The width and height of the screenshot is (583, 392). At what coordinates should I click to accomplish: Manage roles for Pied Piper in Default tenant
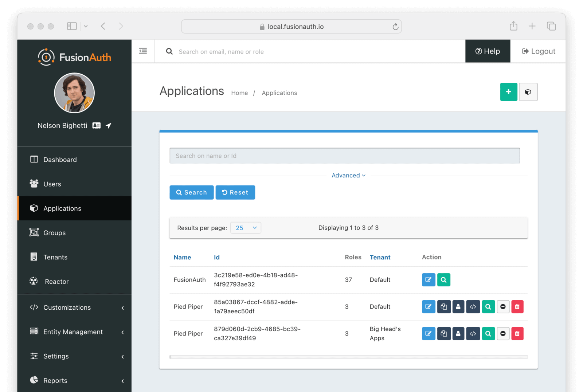click(x=458, y=307)
